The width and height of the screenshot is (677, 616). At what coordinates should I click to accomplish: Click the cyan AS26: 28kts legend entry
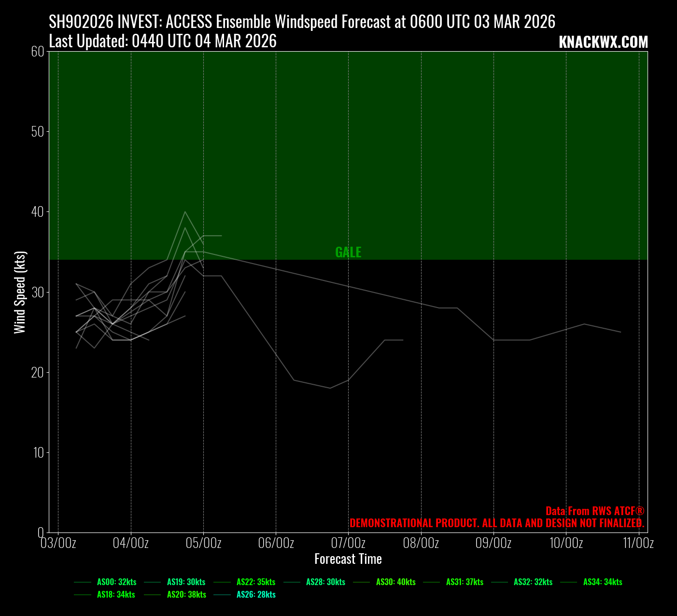pyautogui.click(x=256, y=595)
